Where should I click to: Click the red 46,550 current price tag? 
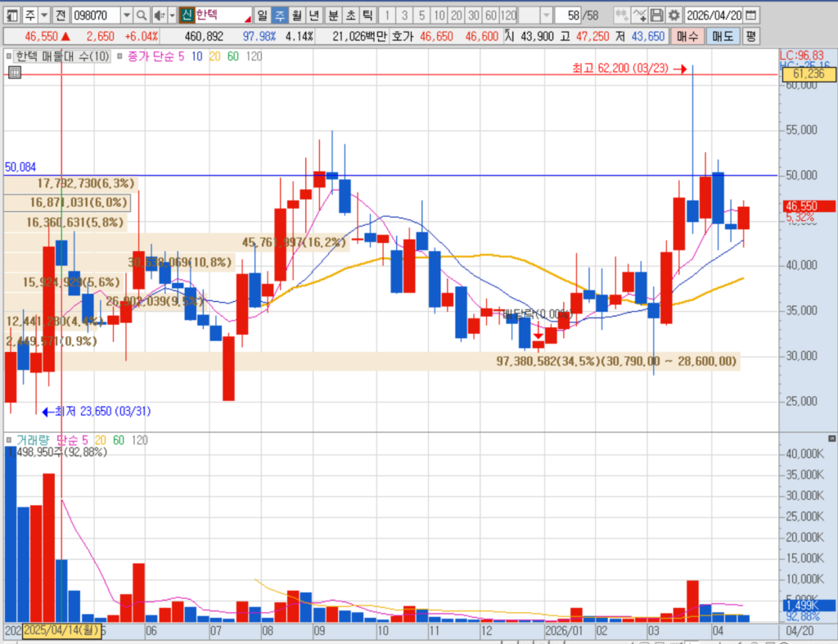point(809,206)
